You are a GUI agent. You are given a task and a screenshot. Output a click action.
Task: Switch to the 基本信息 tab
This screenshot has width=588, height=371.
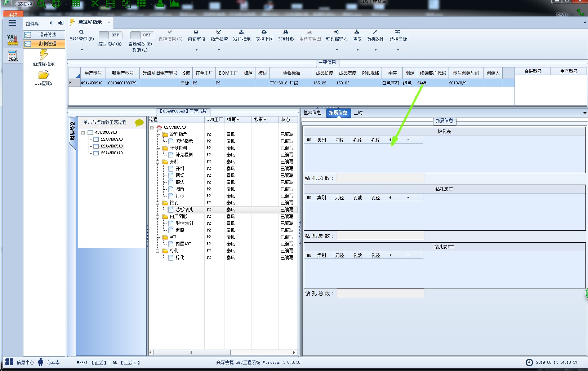pos(312,112)
